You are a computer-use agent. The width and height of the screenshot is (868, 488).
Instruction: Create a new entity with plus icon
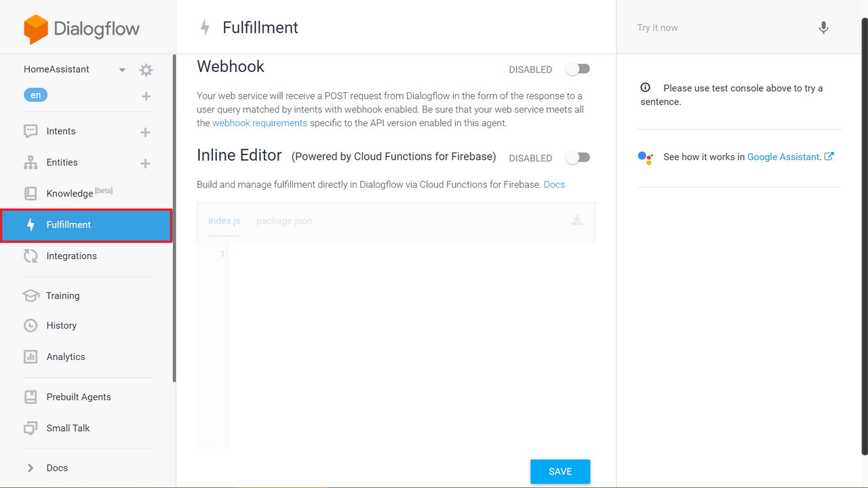pos(145,163)
